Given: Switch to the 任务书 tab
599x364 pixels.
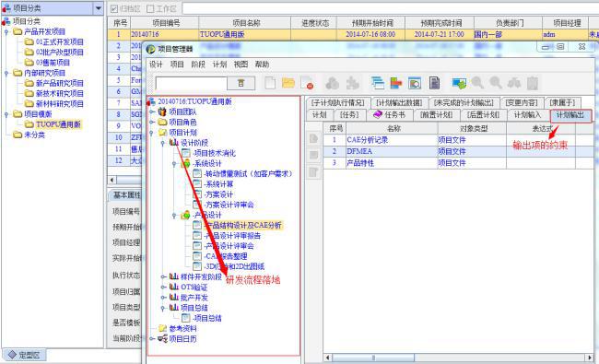Looking at the screenshot, I should (x=389, y=115).
